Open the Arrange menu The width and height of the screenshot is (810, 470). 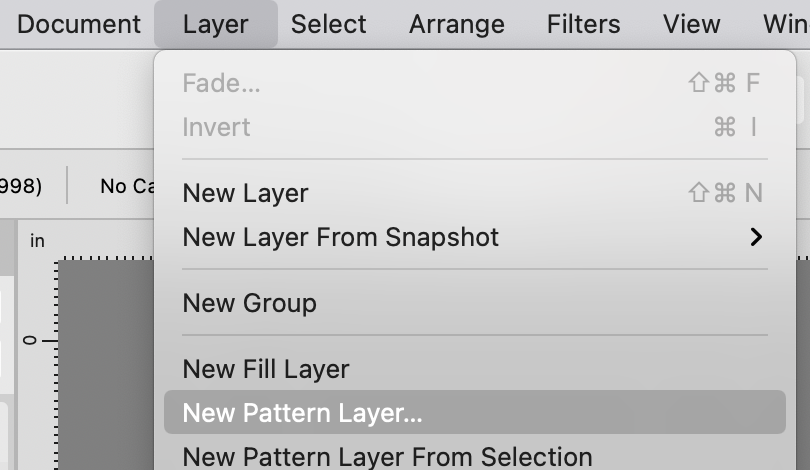click(x=456, y=24)
